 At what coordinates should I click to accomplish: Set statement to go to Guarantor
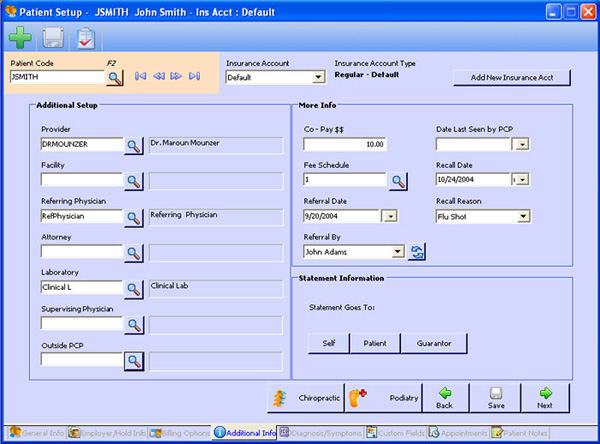coord(434,343)
